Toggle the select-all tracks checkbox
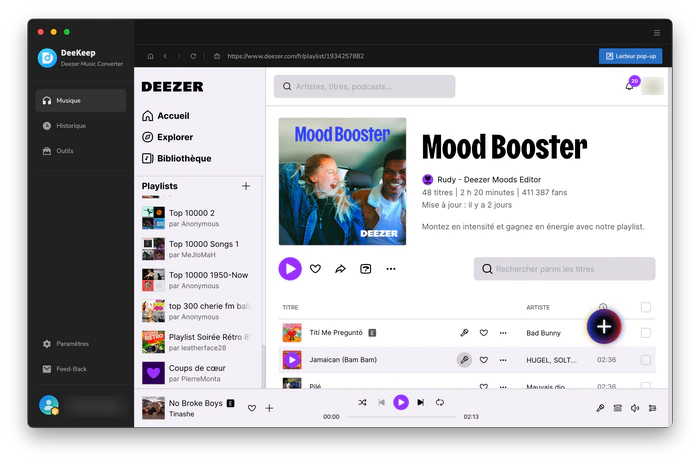Viewport: 700px width, 464px height. tap(646, 307)
